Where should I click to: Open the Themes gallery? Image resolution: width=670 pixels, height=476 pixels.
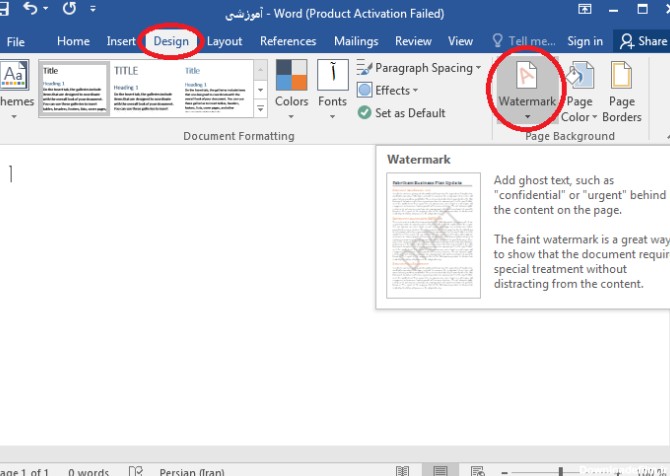tap(14, 88)
